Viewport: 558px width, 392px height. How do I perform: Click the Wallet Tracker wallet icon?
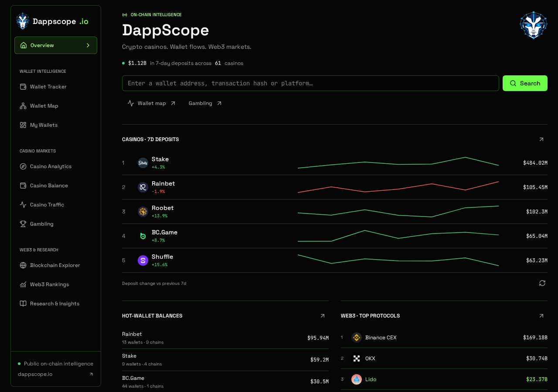coord(23,87)
